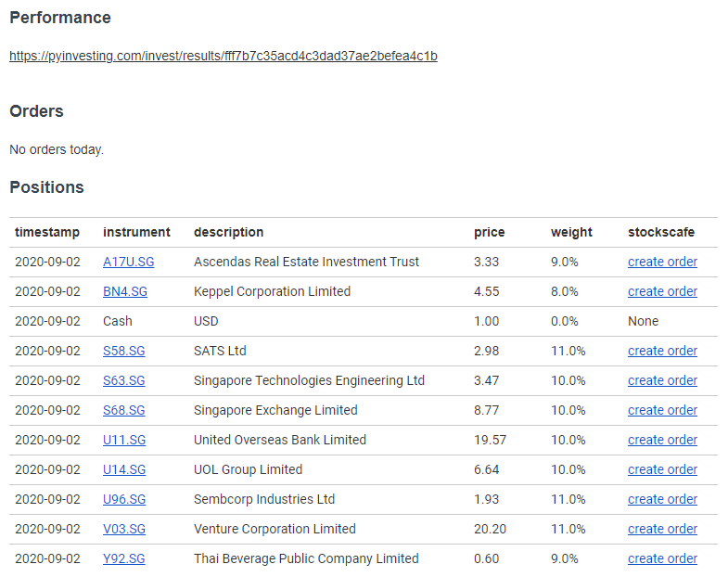728x577 pixels.
Task: Create order for Keppel Corporation Limited
Action: click(x=662, y=292)
